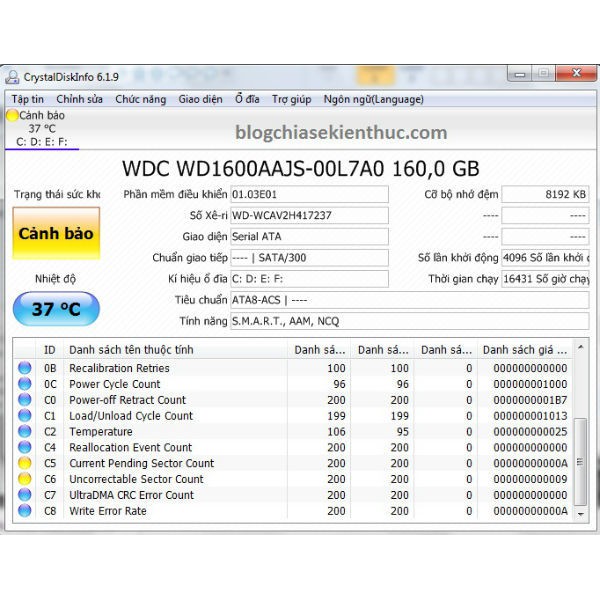Screen dimensions: 600x600
Task: Open the Giao diện menu
Action: [x=200, y=99]
